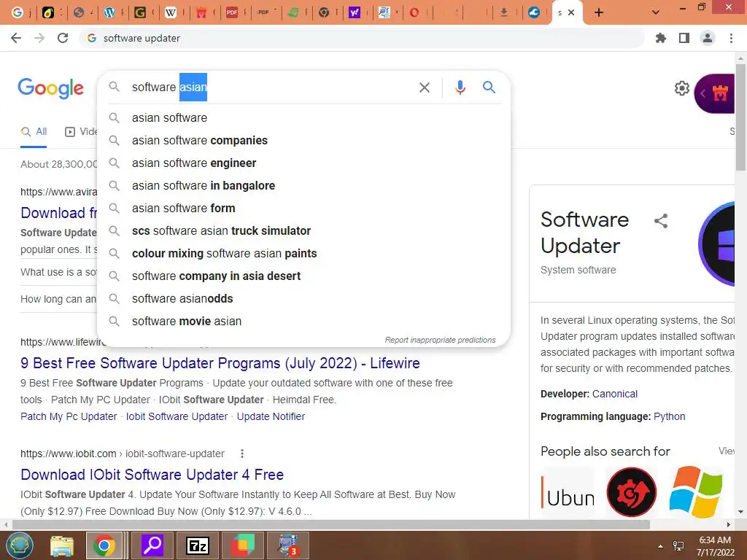Expand the tab search chevron
This screenshot has height=560, width=747.
click(x=656, y=12)
